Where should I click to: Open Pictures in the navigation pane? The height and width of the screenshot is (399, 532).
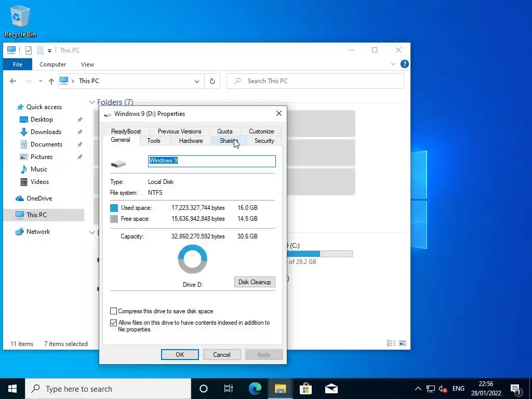tap(42, 157)
